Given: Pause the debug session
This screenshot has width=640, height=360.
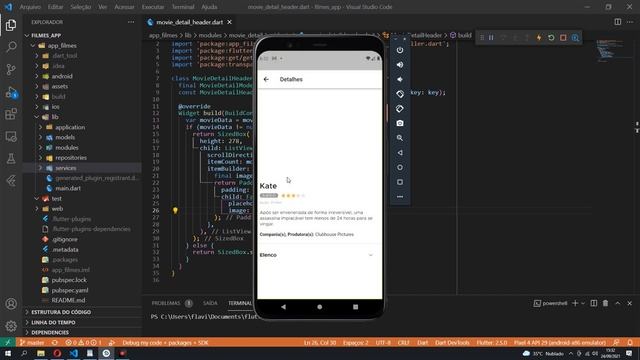Looking at the screenshot, I should click(491, 38).
